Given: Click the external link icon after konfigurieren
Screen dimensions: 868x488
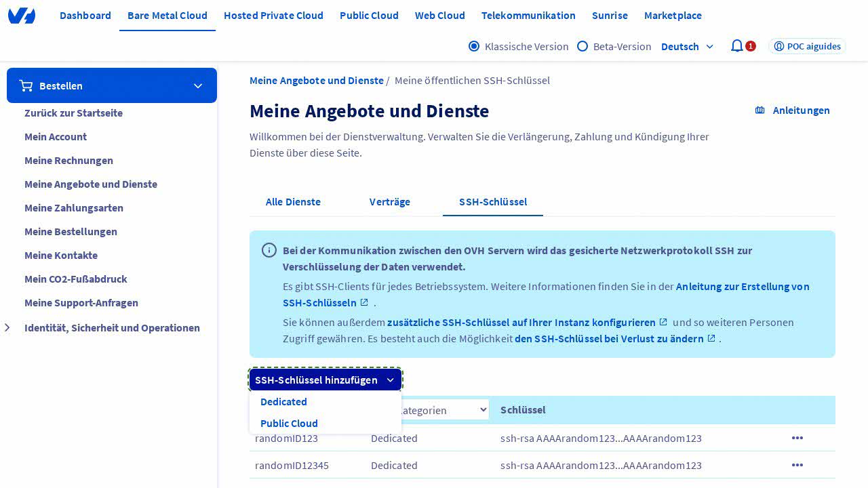Looking at the screenshot, I should pyautogui.click(x=663, y=323).
